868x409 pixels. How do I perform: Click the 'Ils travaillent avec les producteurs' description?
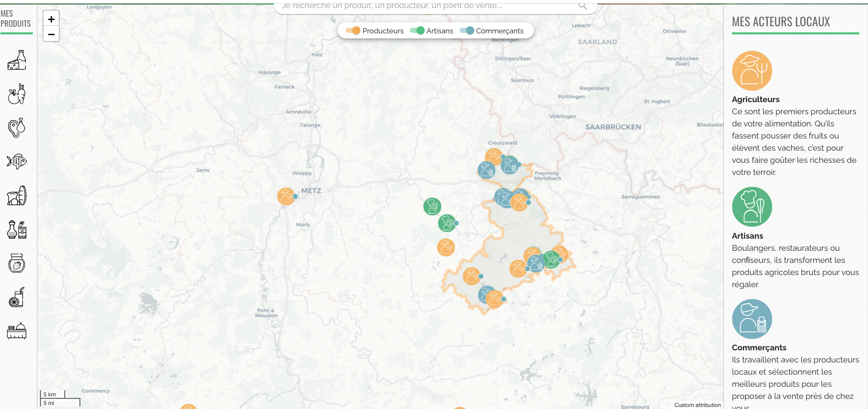[796, 382]
